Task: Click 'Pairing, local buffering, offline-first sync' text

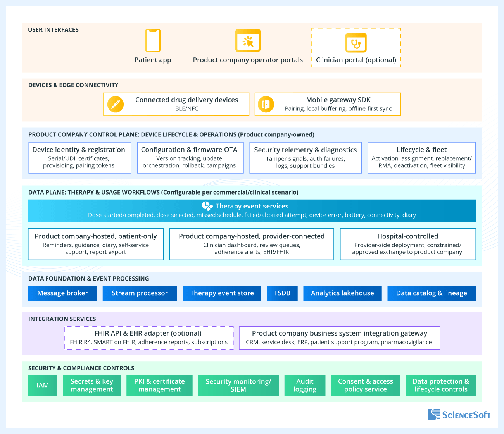Action: tap(338, 109)
